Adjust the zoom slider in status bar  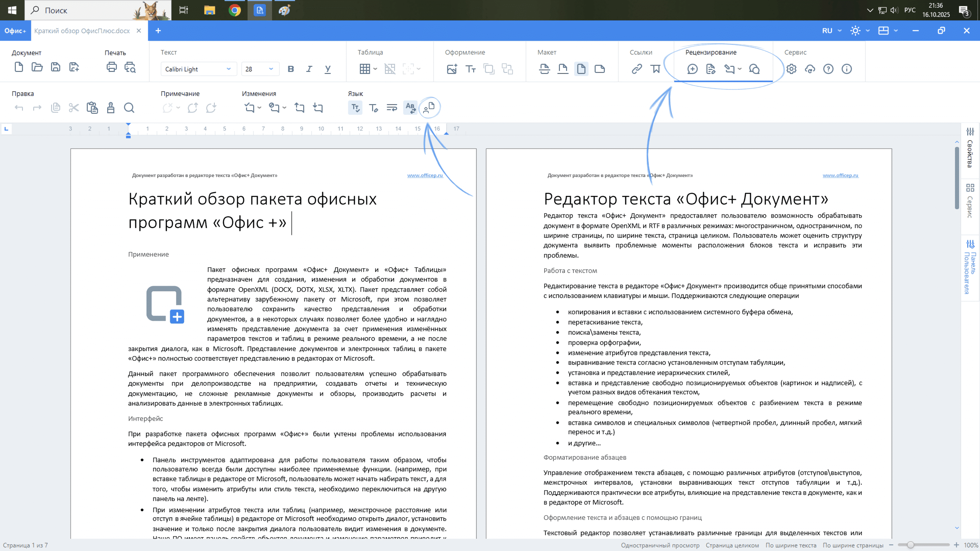(x=910, y=545)
